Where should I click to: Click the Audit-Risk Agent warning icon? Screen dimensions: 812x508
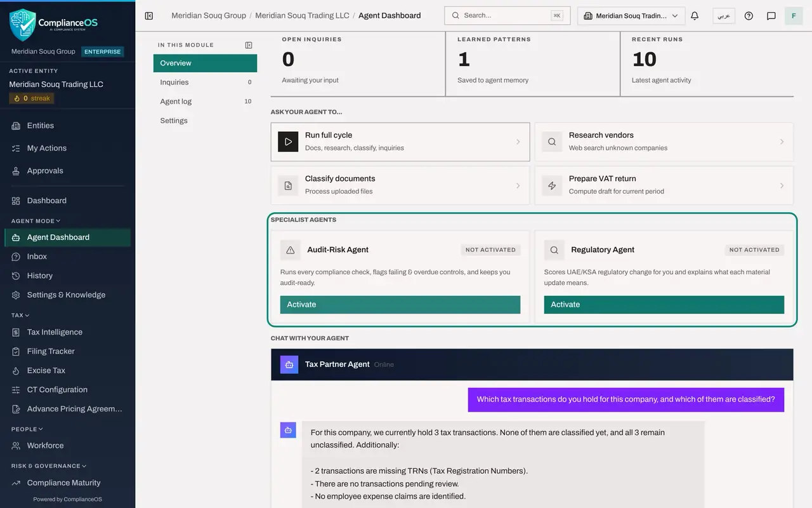click(x=291, y=250)
